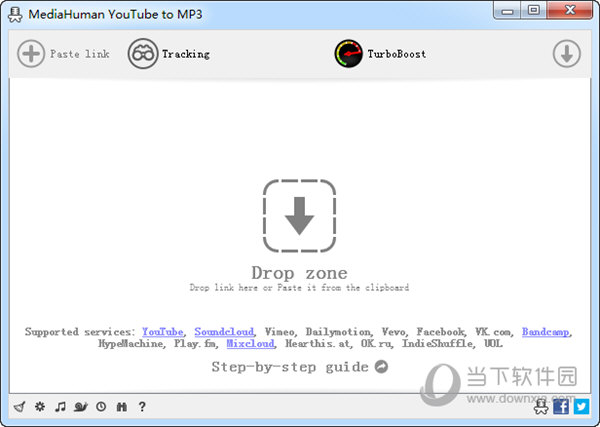Click "Vevo" in supported services

(394, 332)
